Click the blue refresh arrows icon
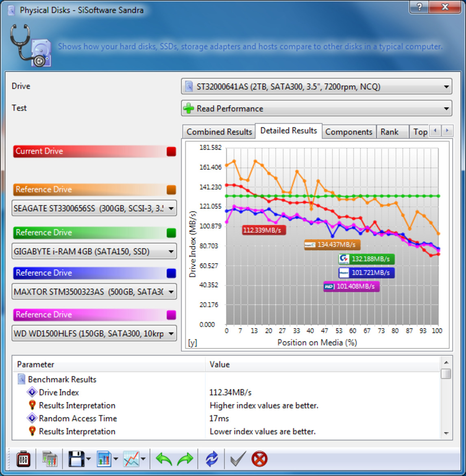The height and width of the screenshot is (476, 466). [x=211, y=459]
